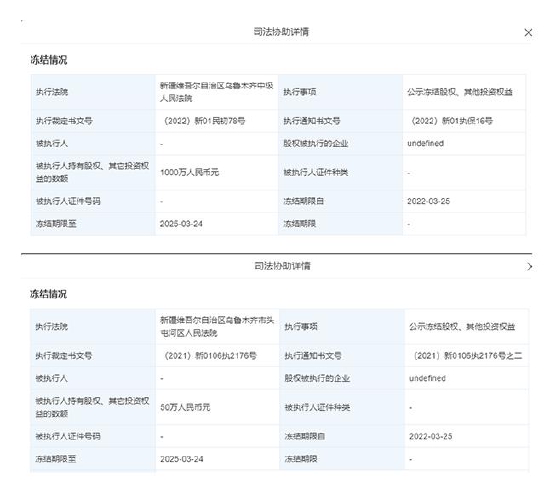The image size is (550, 488).
Task: Click undefined value in the (2022)新01执保16号 table
Action: coord(425,143)
